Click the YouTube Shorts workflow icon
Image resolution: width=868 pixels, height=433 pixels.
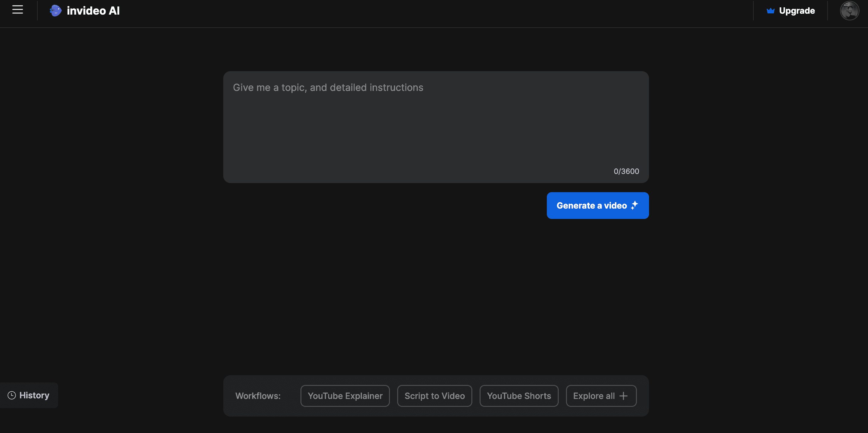pyautogui.click(x=519, y=396)
